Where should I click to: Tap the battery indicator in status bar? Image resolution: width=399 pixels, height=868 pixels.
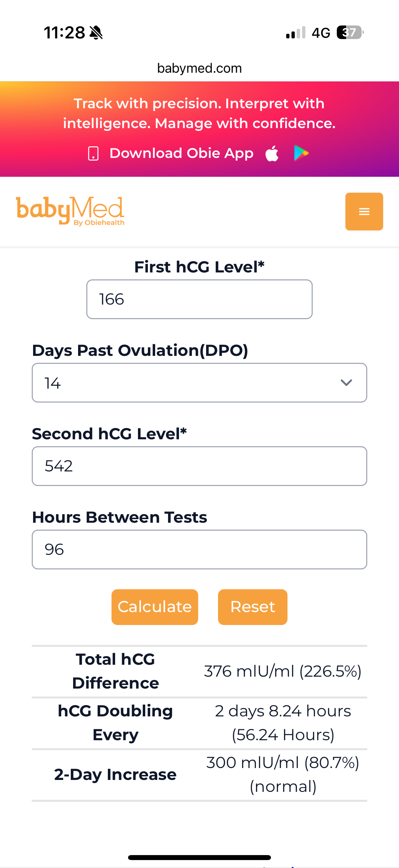coord(350,33)
